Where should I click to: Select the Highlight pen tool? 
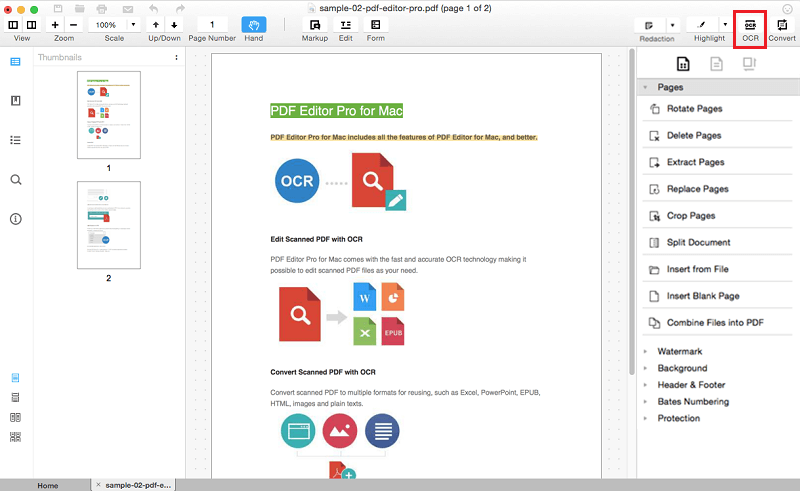pyautogui.click(x=702, y=25)
